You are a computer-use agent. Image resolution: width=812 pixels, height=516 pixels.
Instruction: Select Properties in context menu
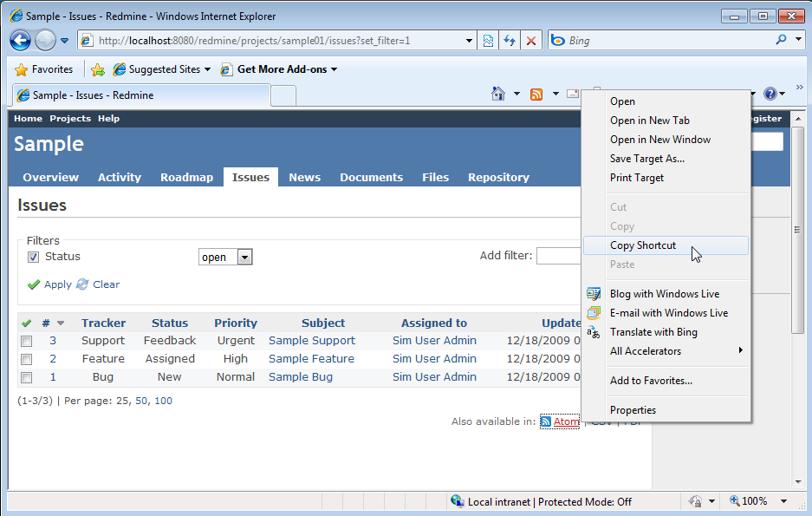tap(666, 410)
